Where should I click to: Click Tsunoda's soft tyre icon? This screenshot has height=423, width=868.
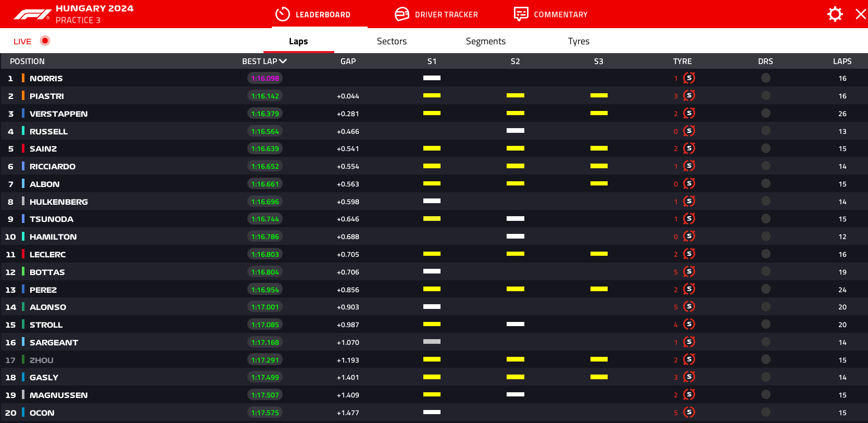click(689, 219)
